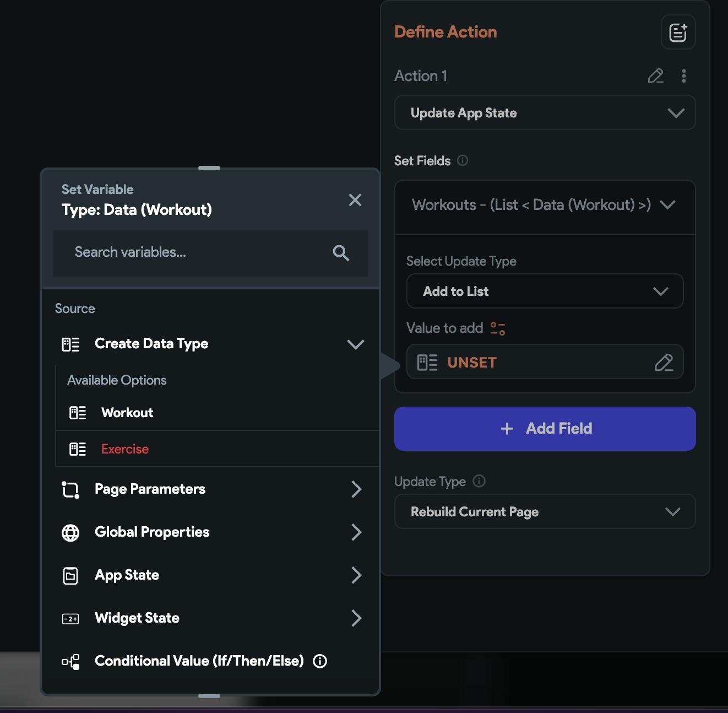Click the settings sliders icon beside Value to add
Screen dimensions: 728x713
498,328
